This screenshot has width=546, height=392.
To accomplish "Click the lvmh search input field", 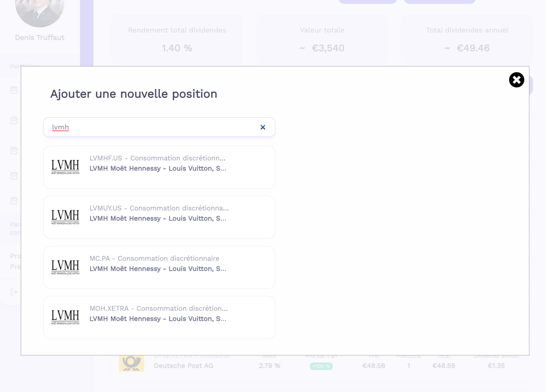I will tap(159, 127).
